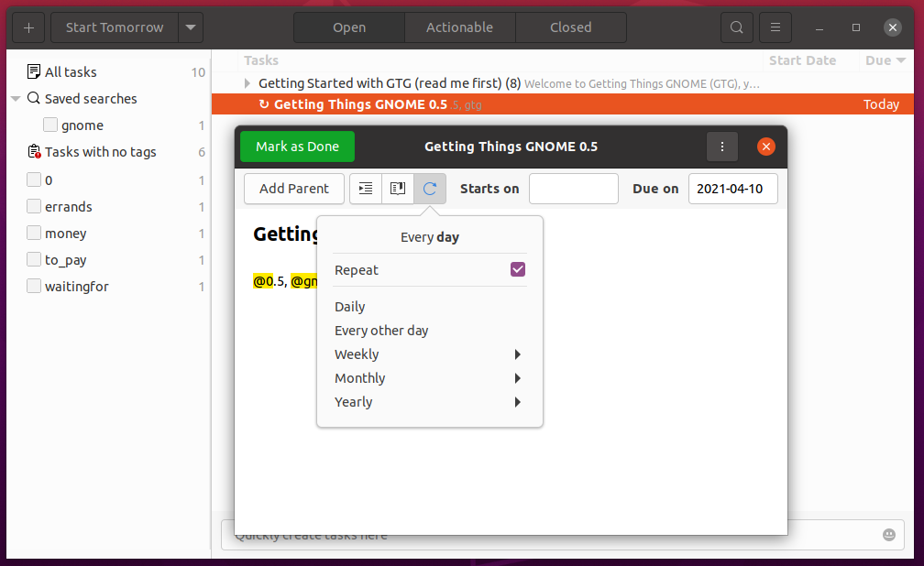Toggle the money tag checkbox
Screen dimensions: 924x566
[x=34, y=234]
